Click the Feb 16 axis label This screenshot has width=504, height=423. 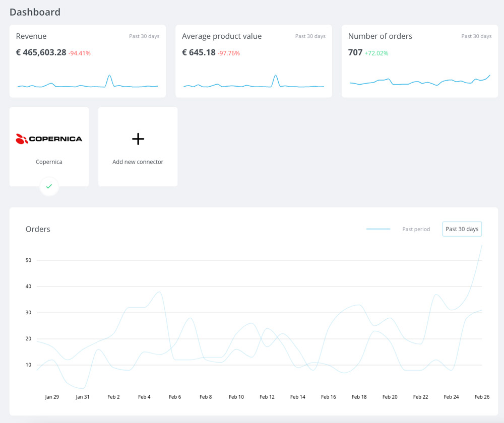329,397
